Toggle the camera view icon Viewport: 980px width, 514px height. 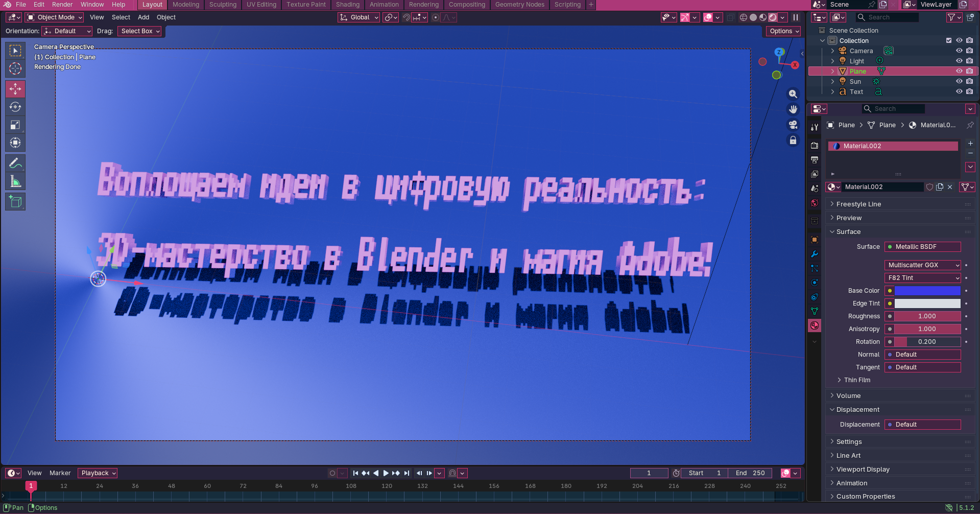coord(793,125)
